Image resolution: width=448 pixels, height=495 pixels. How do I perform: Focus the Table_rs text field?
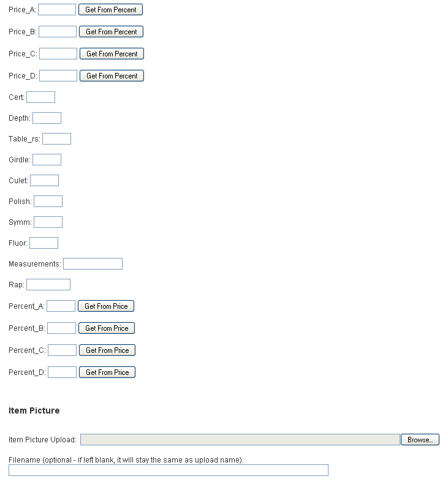tap(56, 139)
